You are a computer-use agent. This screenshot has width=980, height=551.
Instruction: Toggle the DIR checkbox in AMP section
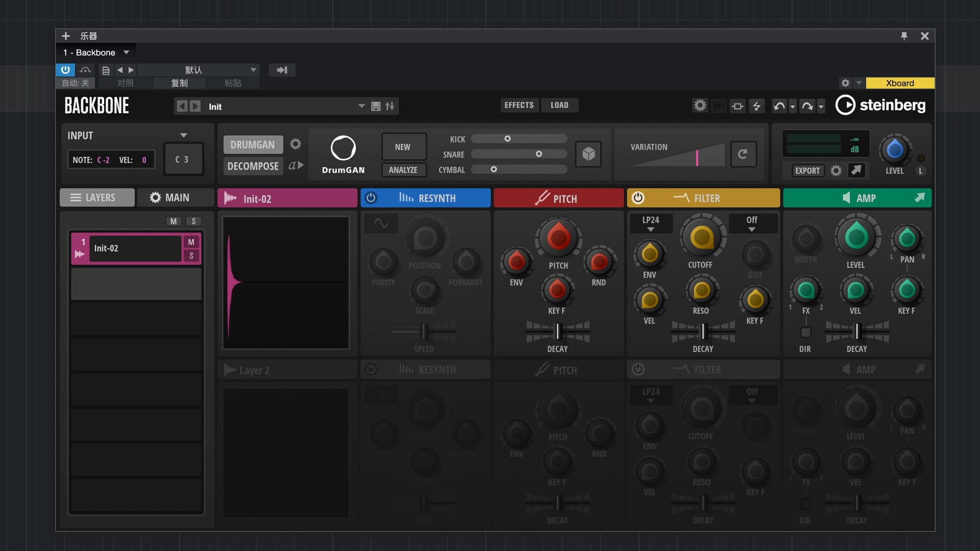click(805, 332)
